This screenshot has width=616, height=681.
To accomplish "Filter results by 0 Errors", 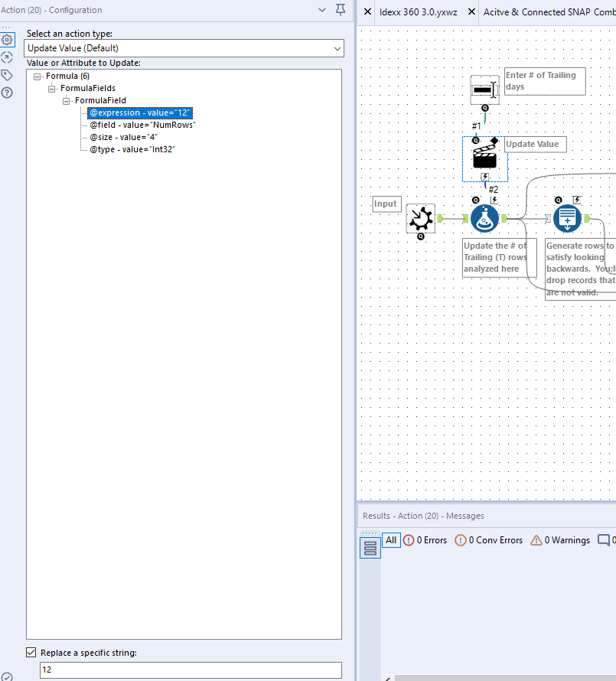I will pos(425,540).
